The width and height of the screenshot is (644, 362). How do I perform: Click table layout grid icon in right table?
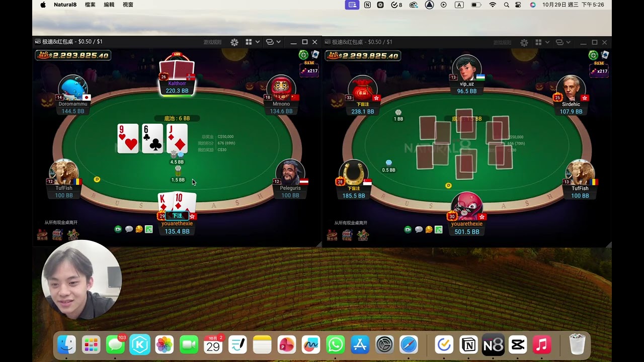[538, 43]
